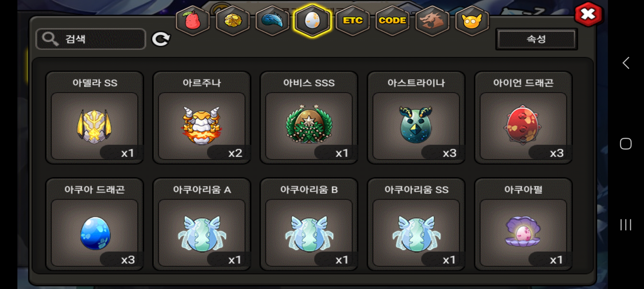Select the highlighted egg category tab
644x289 pixels.
point(312,21)
